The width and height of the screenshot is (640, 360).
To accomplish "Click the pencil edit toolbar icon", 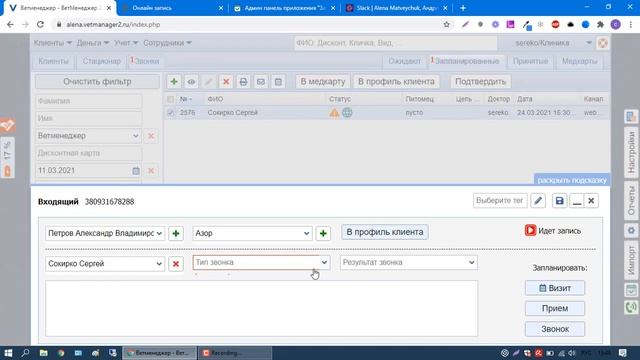I will click(209, 82).
